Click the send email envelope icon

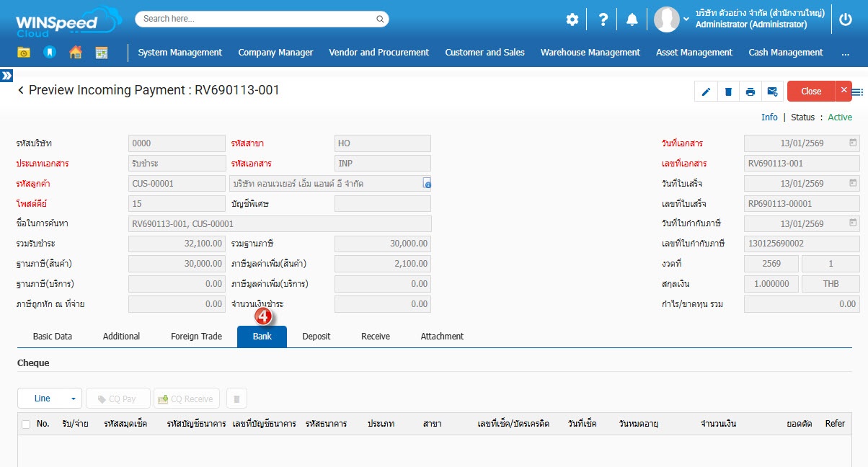(x=772, y=92)
